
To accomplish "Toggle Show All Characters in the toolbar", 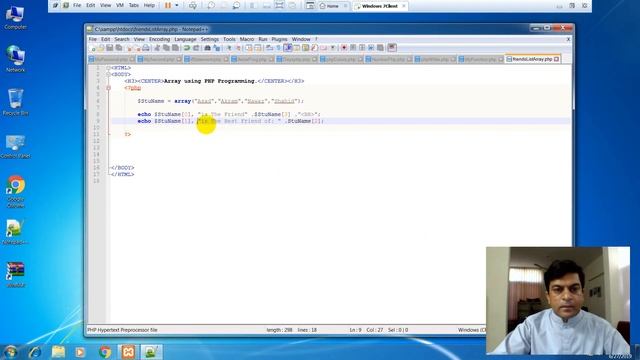I will point(279,48).
